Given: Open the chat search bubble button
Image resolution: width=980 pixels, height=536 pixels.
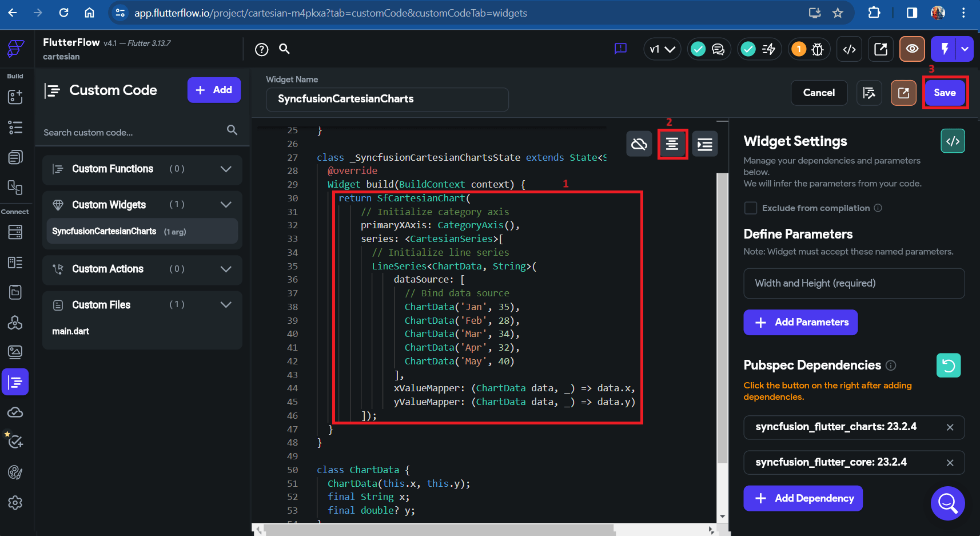Looking at the screenshot, I should tap(947, 503).
